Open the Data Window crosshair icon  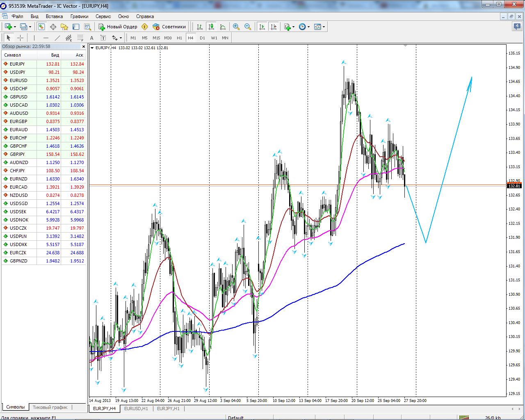coord(53,27)
